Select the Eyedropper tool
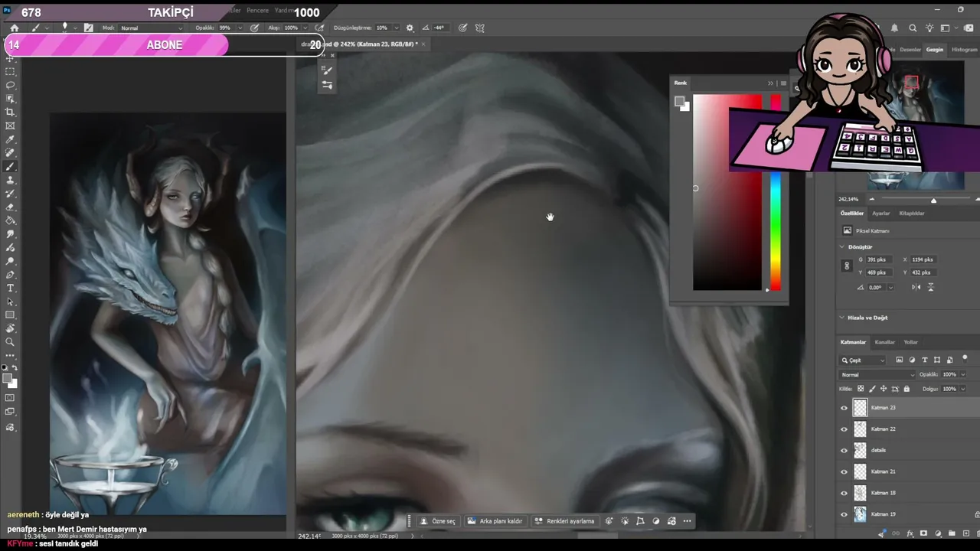980x551 pixels. click(x=11, y=139)
